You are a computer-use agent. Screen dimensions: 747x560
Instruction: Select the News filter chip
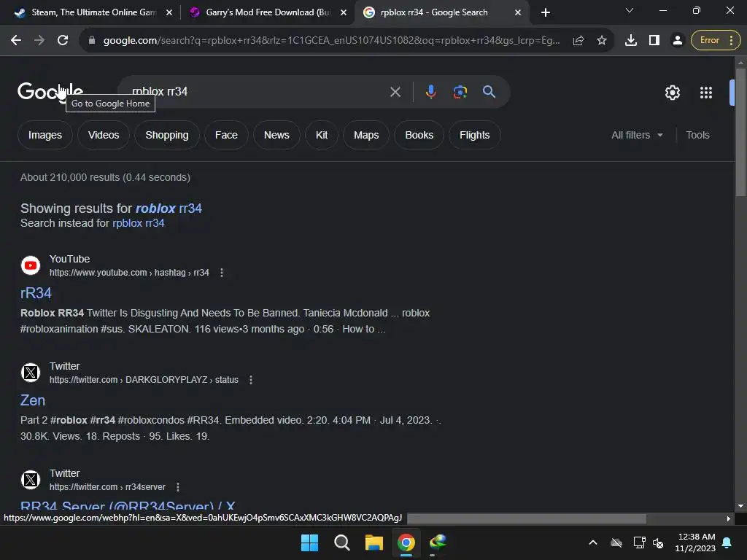click(x=276, y=135)
